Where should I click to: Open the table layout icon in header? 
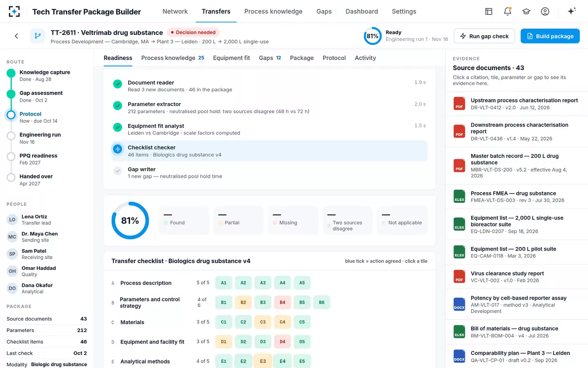[x=489, y=11]
